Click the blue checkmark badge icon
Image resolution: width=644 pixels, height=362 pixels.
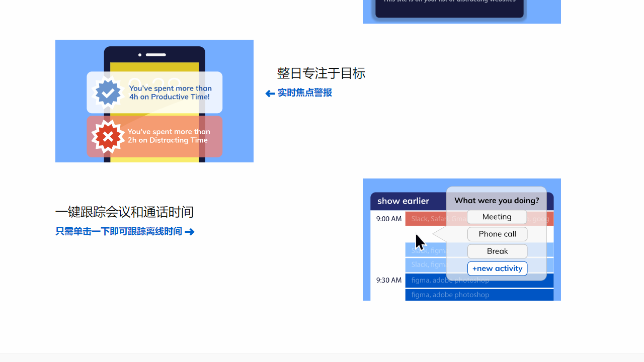(x=107, y=92)
